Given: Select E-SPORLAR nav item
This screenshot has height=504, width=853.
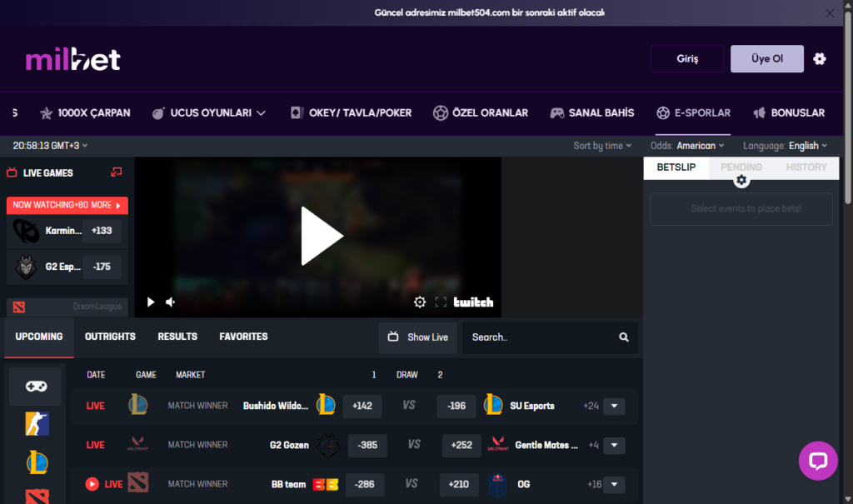Looking at the screenshot, I should 693,113.
